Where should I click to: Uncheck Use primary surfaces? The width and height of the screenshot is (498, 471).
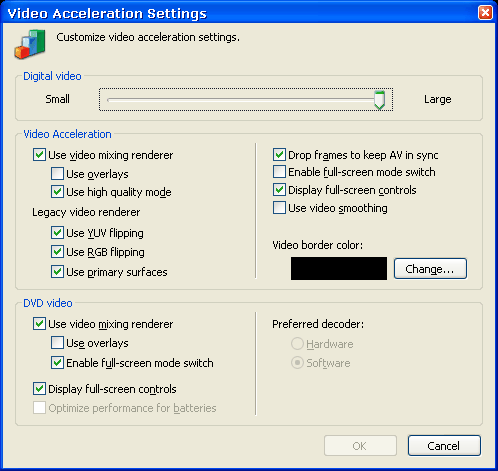[x=57, y=272]
